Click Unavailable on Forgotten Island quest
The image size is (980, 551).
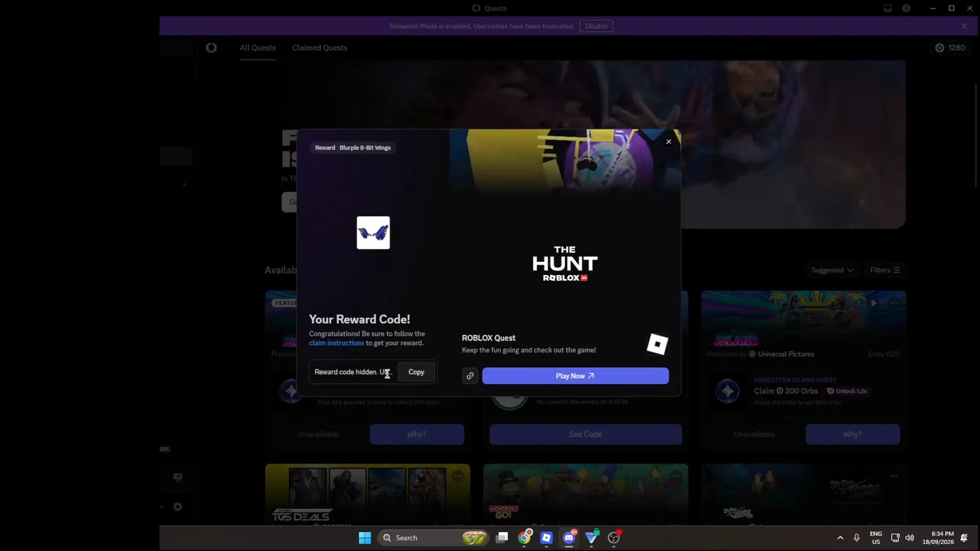(754, 434)
